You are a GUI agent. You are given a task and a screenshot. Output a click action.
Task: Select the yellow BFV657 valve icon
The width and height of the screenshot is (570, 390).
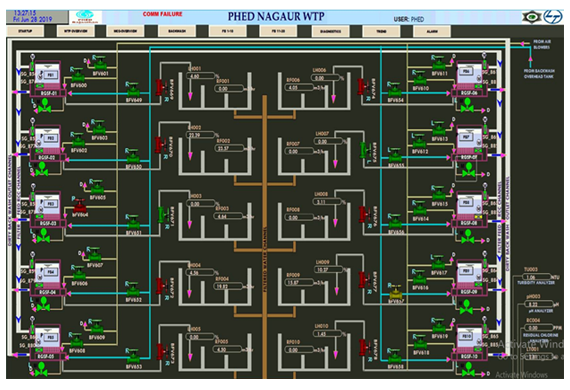(395, 293)
